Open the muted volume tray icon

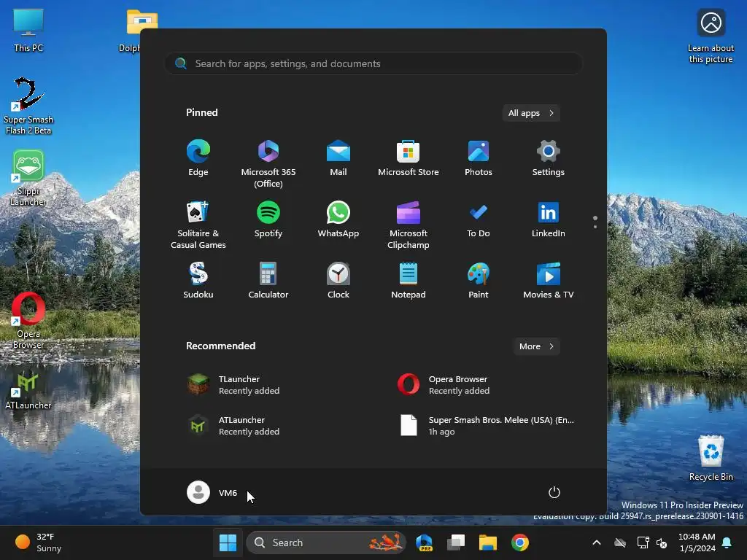click(662, 542)
